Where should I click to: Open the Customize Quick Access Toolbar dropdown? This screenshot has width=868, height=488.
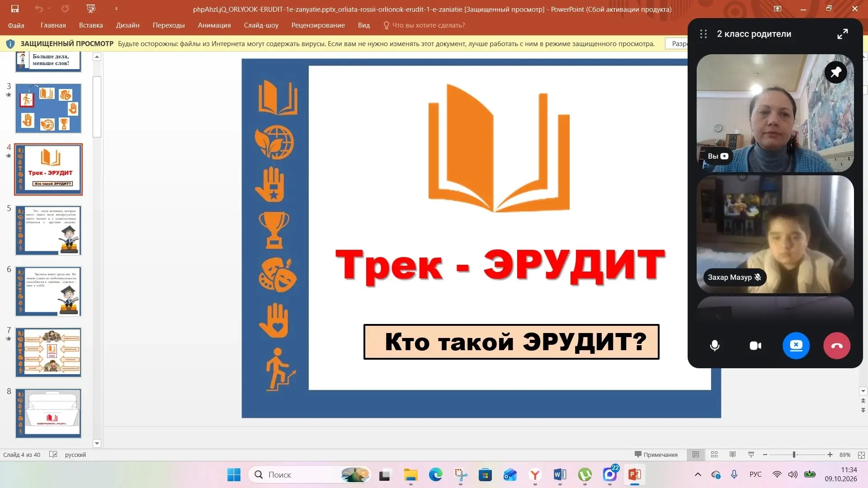(116, 9)
